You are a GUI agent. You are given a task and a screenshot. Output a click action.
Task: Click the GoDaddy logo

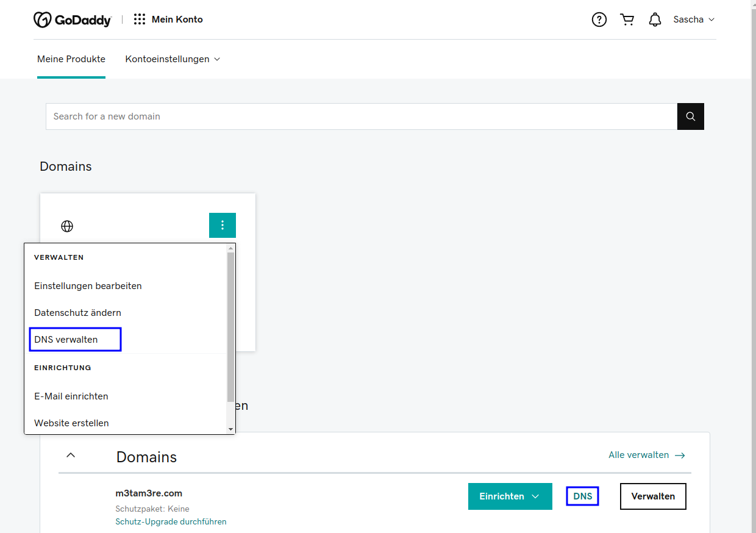73,20
